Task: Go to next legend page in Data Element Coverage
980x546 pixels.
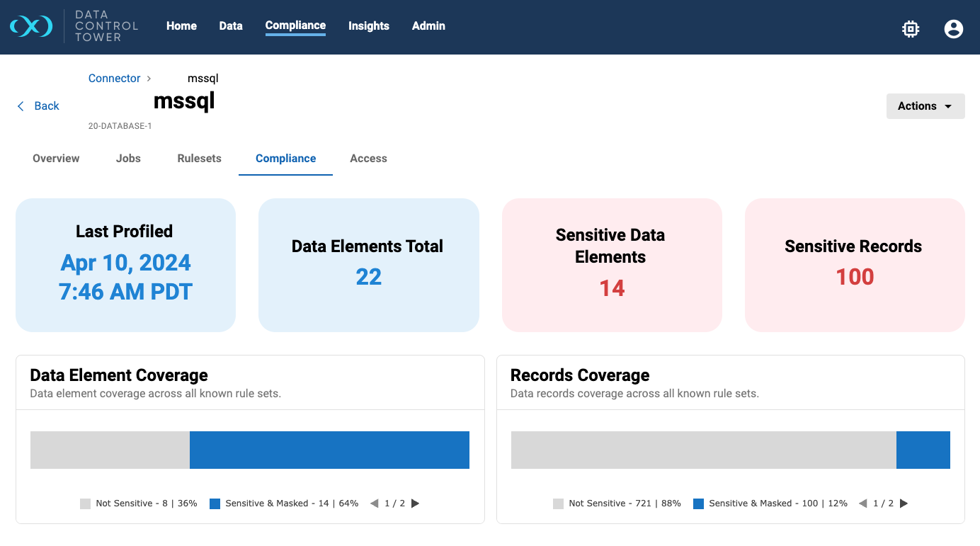Action: 416,504
